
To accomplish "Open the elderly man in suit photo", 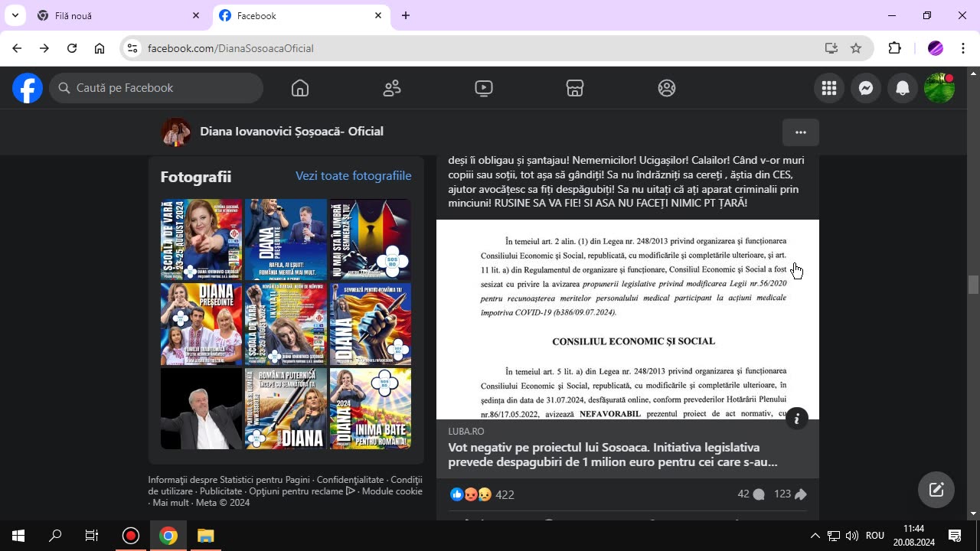I will (201, 409).
